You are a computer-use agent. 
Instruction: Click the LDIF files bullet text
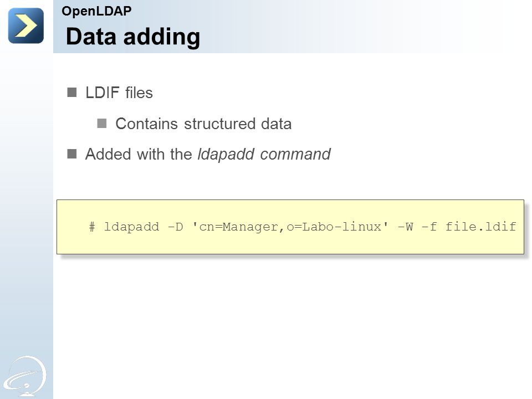click(119, 93)
